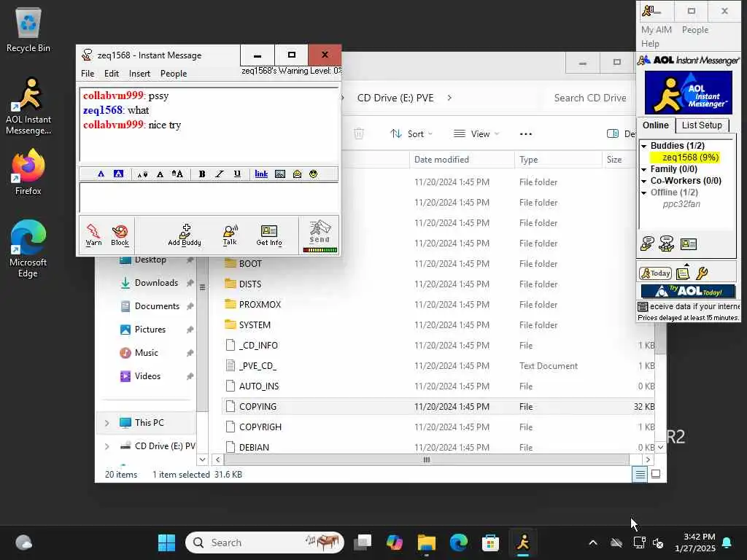747x560 pixels.
Task: Open the Windows Start menu
Action: point(166,542)
